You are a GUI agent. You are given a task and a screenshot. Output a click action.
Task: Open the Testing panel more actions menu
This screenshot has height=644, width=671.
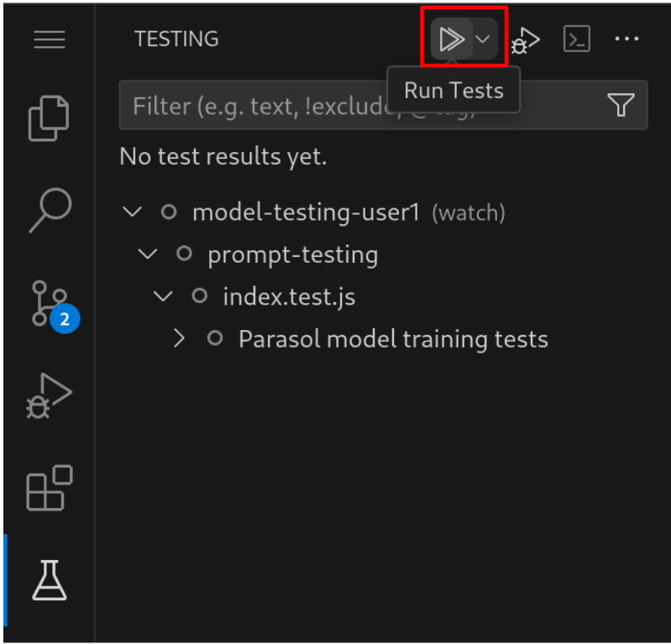click(x=626, y=39)
